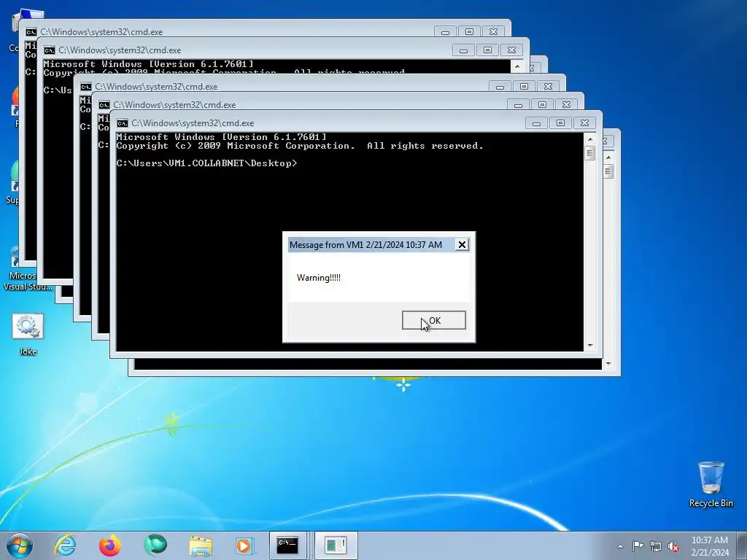Click the Show desktop strip

point(742,545)
